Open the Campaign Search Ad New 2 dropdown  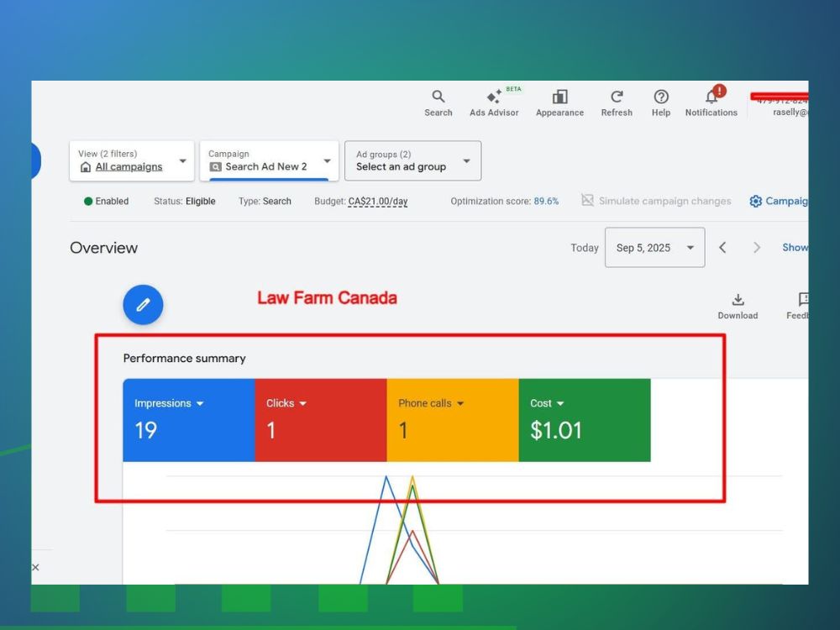(x=269, y=160)
